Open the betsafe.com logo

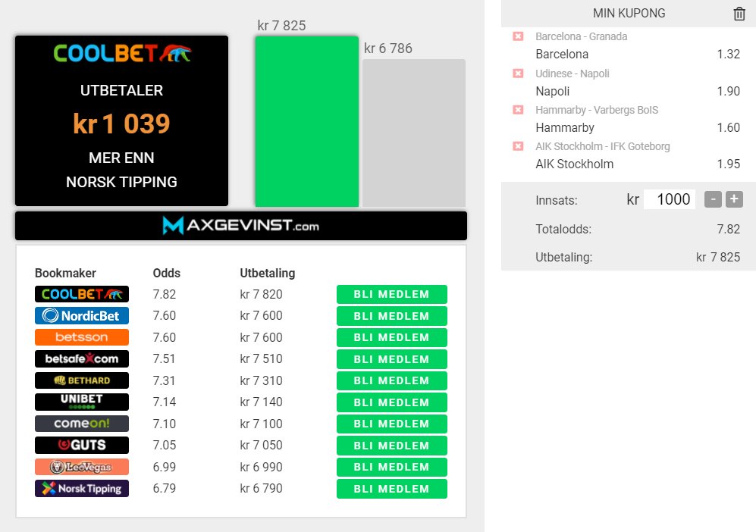81,358
